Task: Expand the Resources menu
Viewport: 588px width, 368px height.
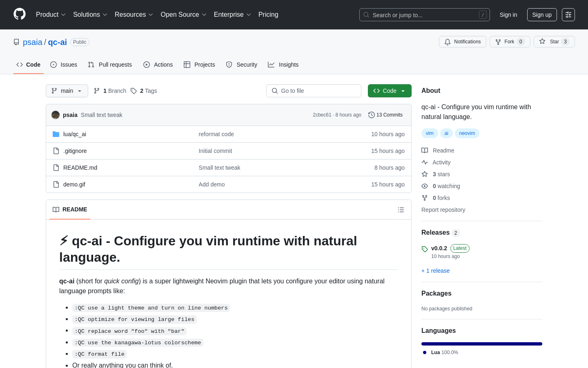Action: 134,15
